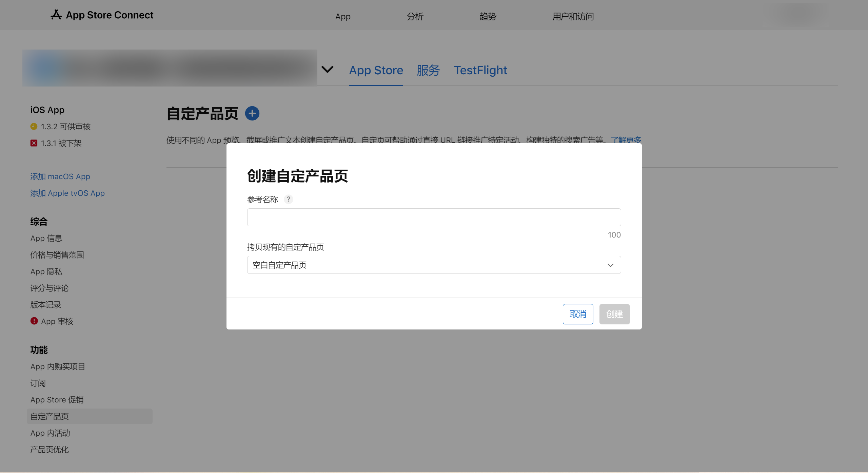This screenshot has width=868, height=473.
Task: Expand the app switcher chevron
Action: tap(327, 70)
